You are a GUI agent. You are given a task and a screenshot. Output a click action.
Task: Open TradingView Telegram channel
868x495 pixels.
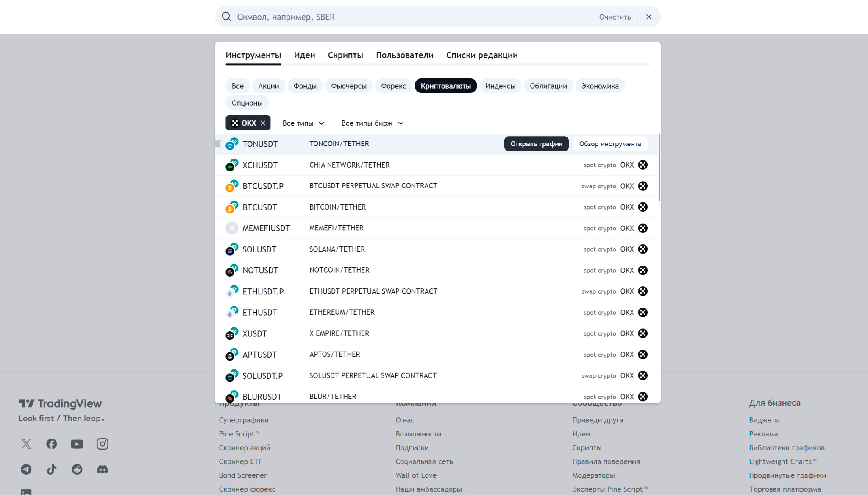pos(26,470)
